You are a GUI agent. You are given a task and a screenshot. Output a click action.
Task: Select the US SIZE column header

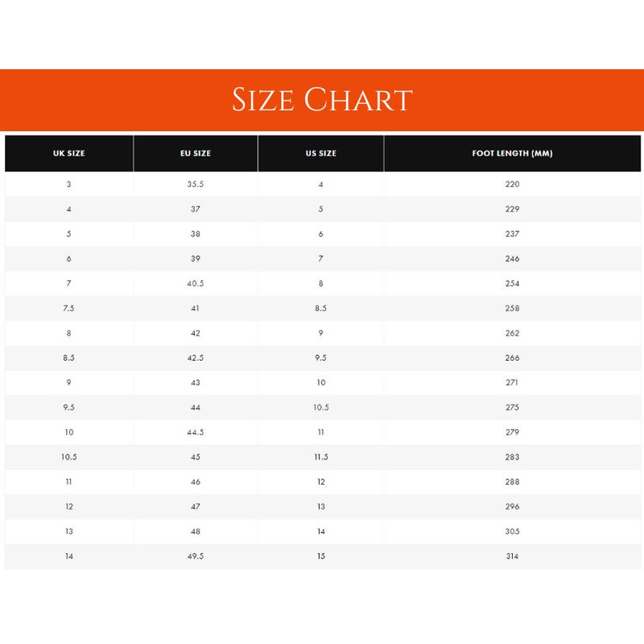pos(320,153)
